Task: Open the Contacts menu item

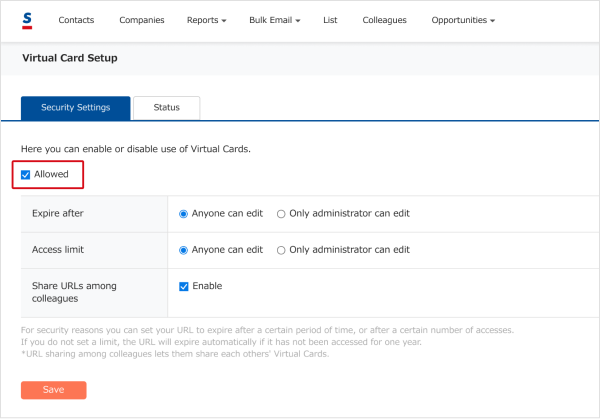Action: coord(76,20)
